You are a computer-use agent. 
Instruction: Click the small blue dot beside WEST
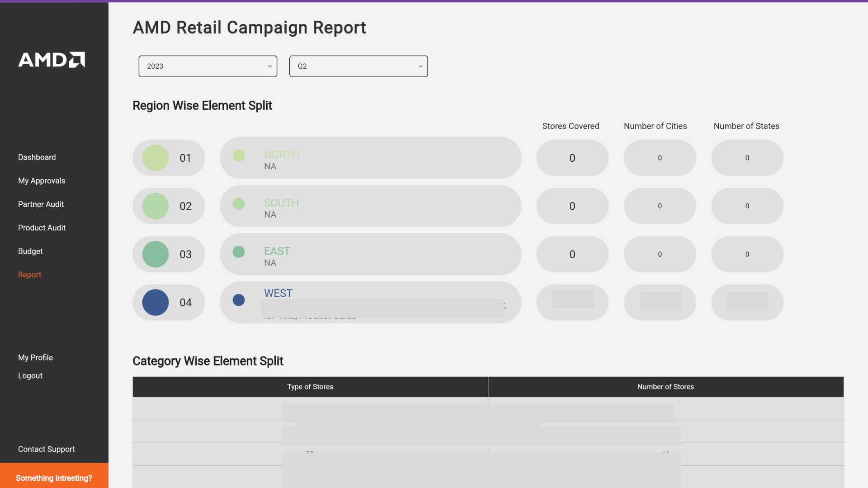[239, 300]
